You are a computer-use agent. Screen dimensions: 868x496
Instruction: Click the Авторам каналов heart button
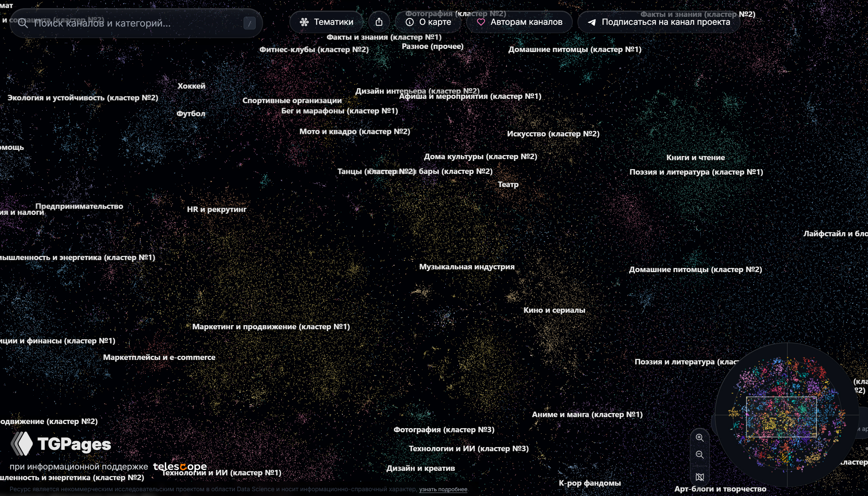coord(519,22)
